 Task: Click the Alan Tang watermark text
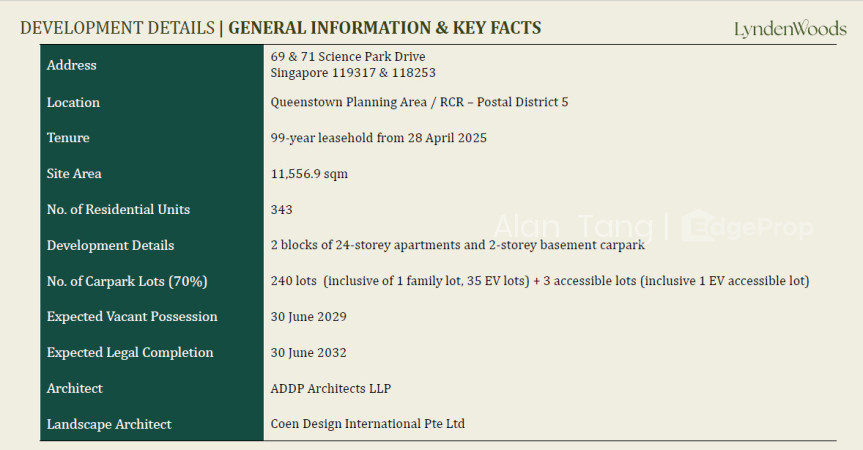click(573, 227)
